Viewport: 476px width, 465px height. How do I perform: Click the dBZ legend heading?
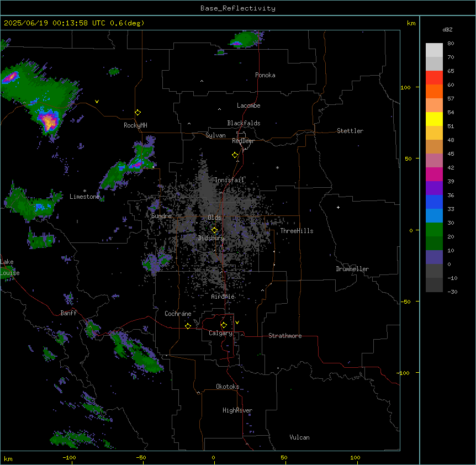point(447,29)
